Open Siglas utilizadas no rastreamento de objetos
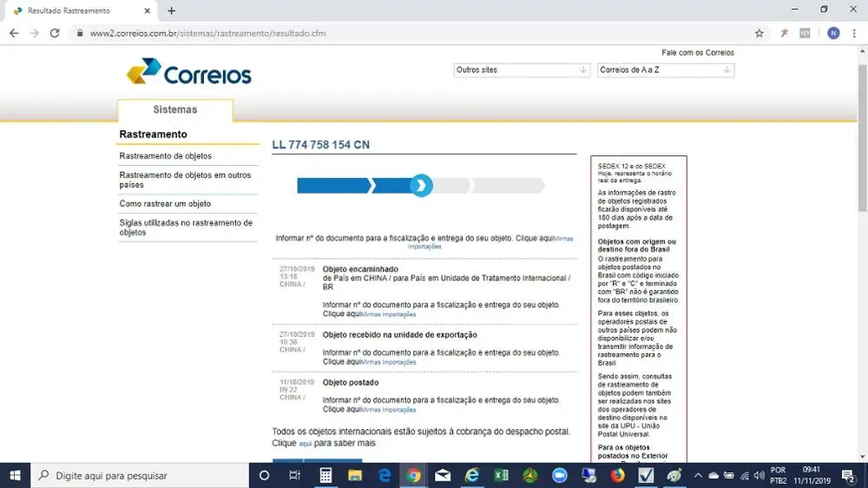 pyautogui.click(x=186, y=228)
